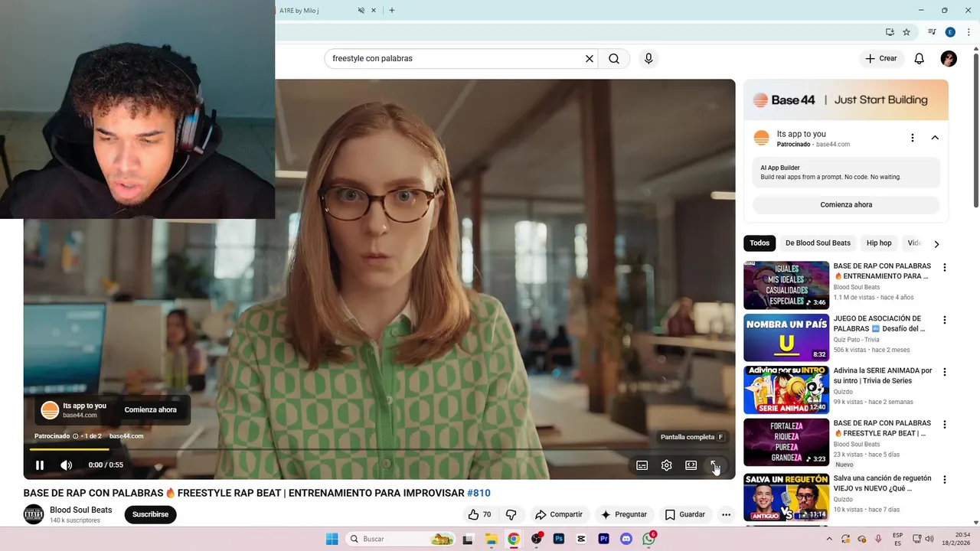Click Comienza ahora in sidebar ad

click(x=846, y=204)
